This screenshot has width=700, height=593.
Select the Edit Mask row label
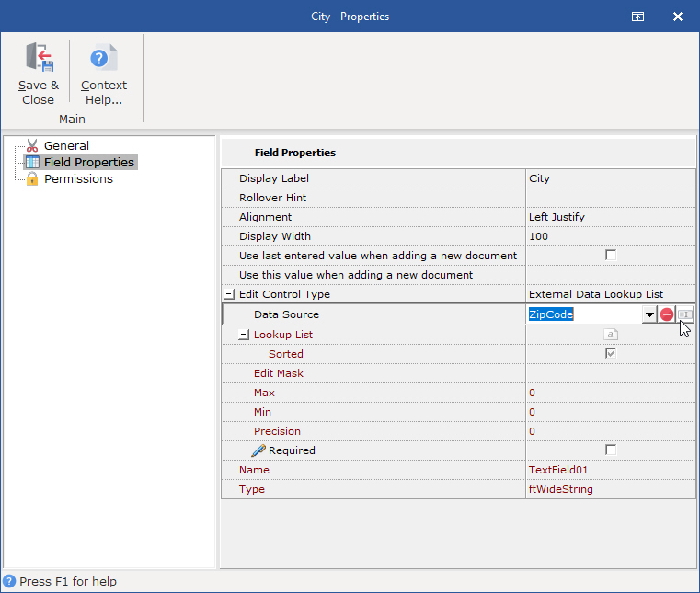[x=278, y=373]
